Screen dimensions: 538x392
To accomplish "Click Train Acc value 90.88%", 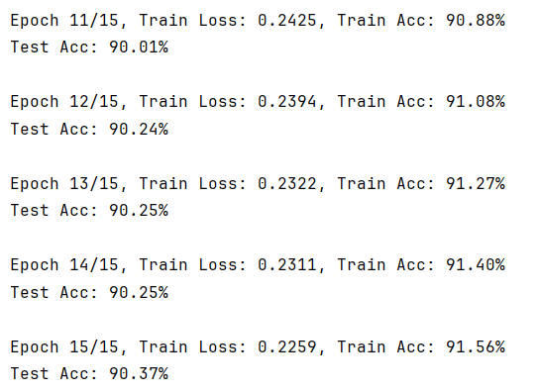I will (476, 21).
